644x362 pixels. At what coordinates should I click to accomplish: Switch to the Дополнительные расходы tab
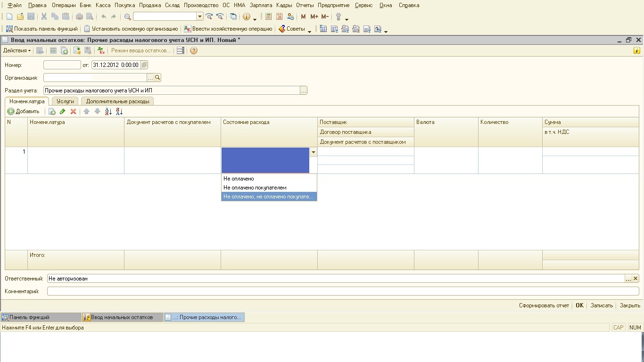tap(117, 101)
